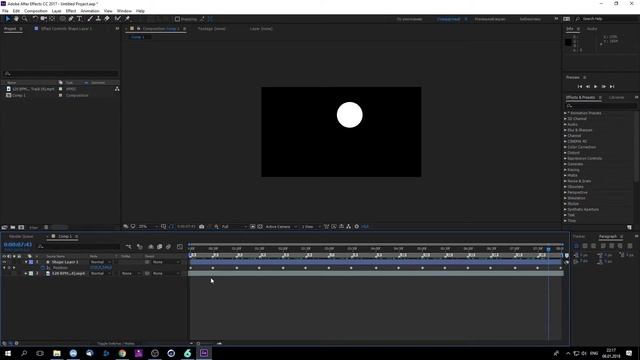
Task: Open Shape Layer 1 Normal mode dropdown
Action: click(101, 262)
